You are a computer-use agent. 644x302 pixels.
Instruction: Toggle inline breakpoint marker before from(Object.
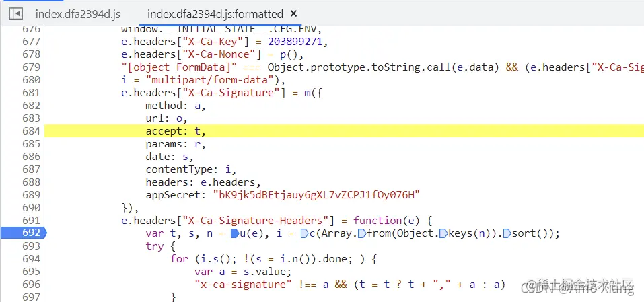pyautogui.click(x=362, y=233)
